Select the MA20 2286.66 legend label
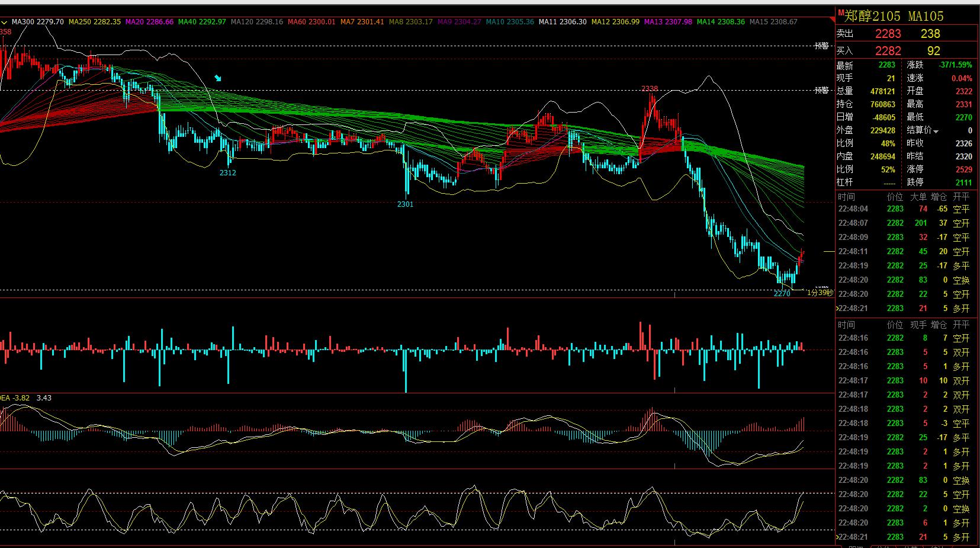Viewport: 980px width, 548px height. coord(150,22)
